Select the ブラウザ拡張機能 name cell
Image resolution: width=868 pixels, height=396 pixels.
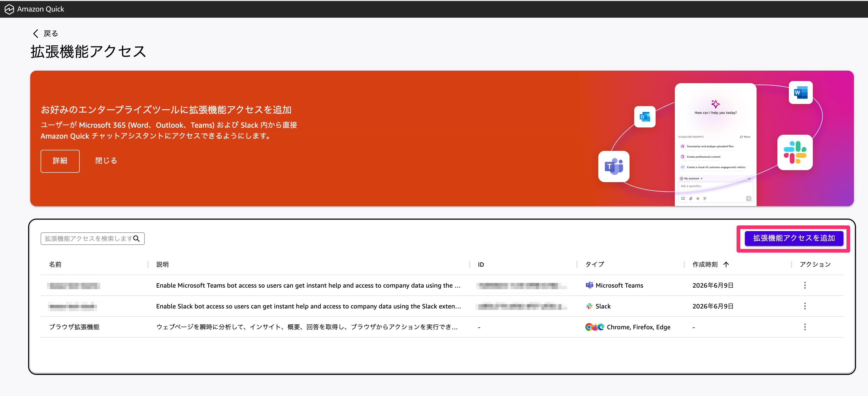[x=74, y=327]
